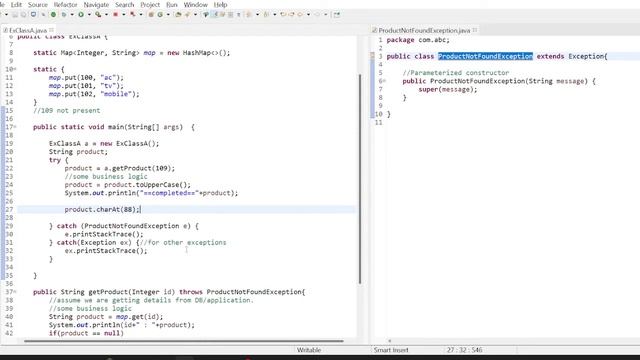The height and width of the screenshot is (360, 640).
Task: Click the New Java Package icon in toolbar
Action: (x=151, y=15)
